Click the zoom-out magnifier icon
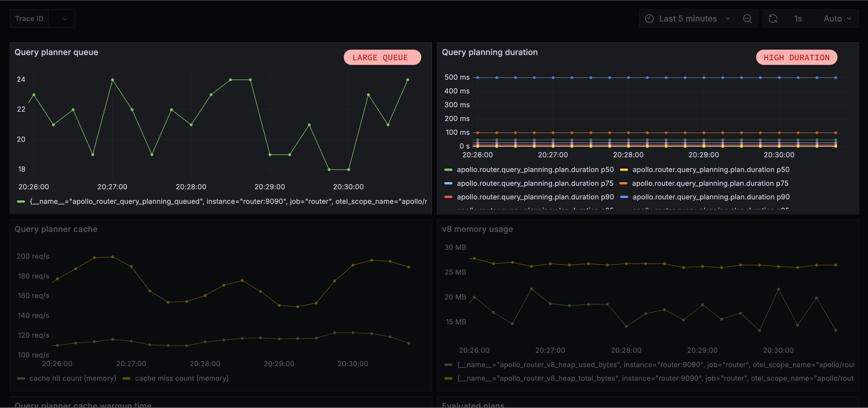Screen dimensions: 868x408 pos(747,19)
